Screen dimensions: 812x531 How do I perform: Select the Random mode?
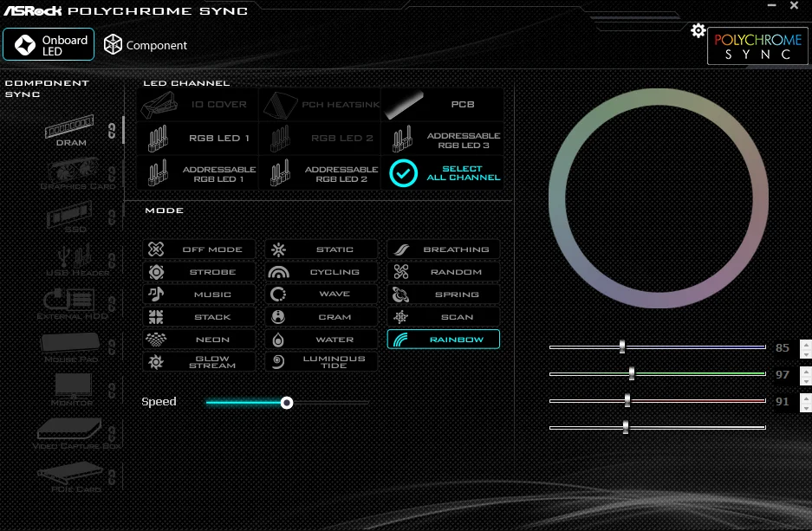tap(444, 272)
